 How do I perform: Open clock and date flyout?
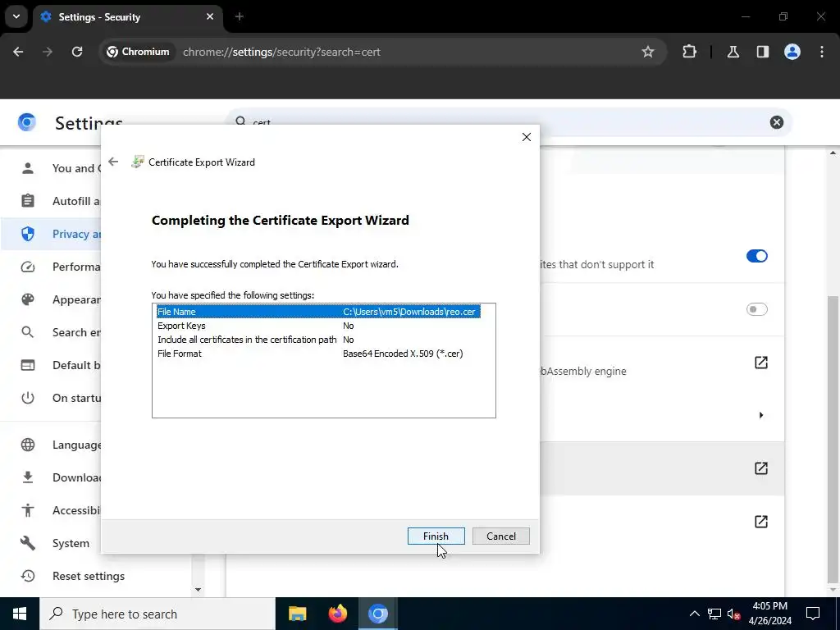(769, 614)
